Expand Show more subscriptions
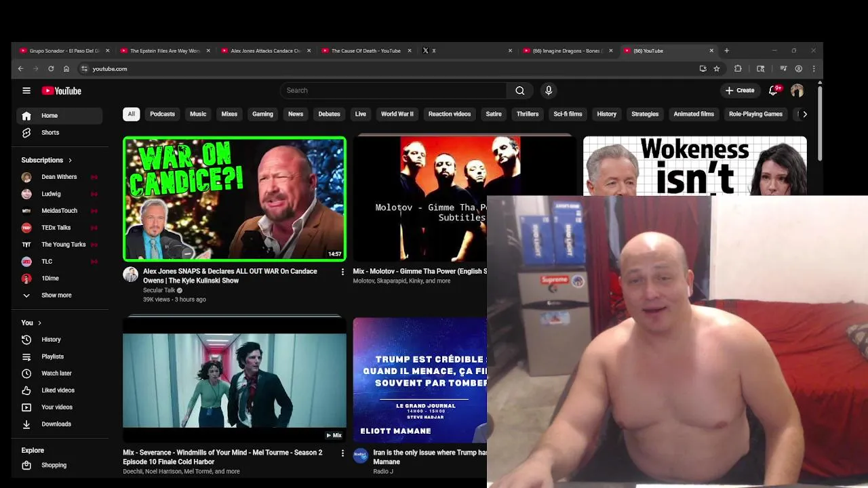Image resolution: width=868 pixels, height=488 pixels. 60,296
